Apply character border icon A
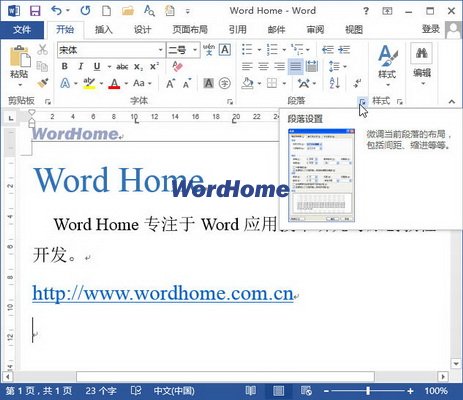This screenshot has width=463, height=400. tap(225, 50)
